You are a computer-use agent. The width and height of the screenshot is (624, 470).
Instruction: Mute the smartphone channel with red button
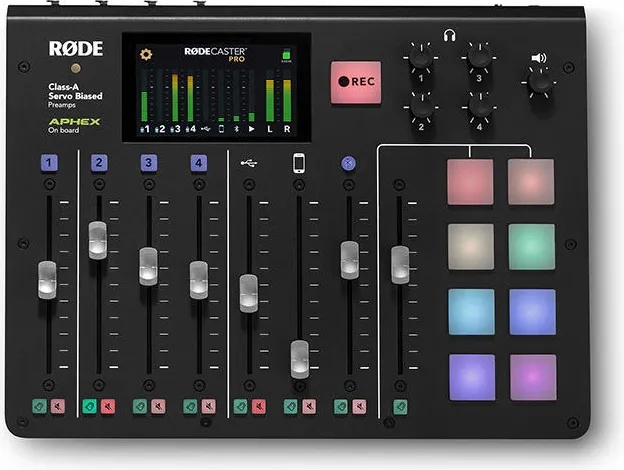pos(309,407)
